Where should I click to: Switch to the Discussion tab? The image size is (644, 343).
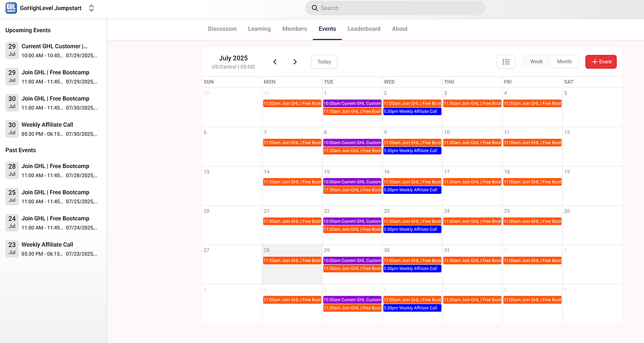[x=222, y=29]
